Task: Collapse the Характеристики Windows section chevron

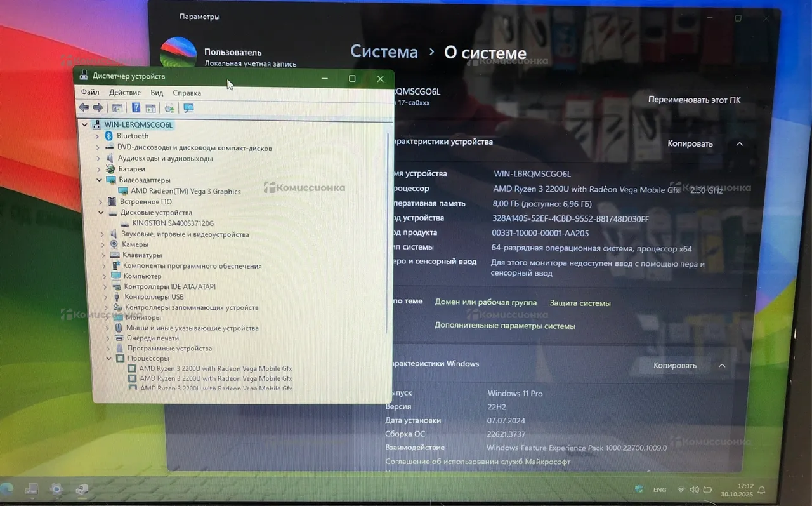Action: tap(722, 366)
